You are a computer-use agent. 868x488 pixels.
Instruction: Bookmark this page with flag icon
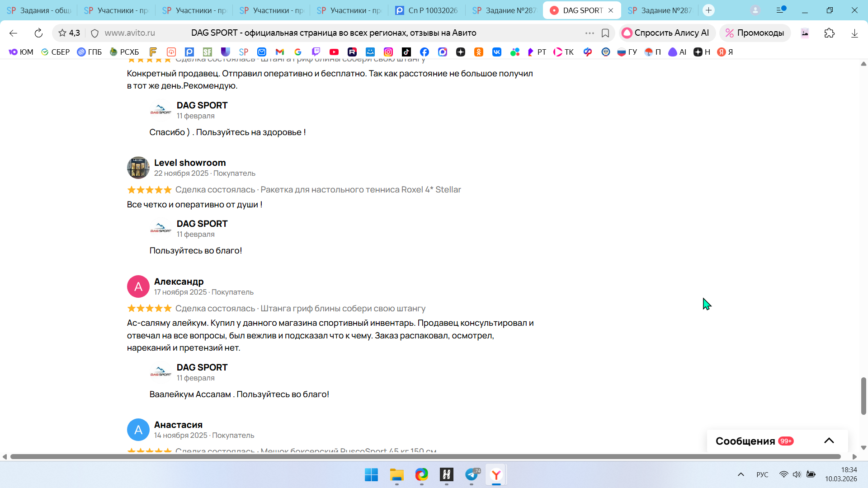[x=605, y=33]
